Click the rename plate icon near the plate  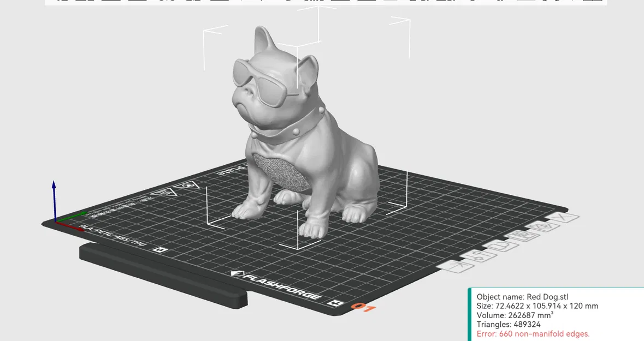(523, 236)
